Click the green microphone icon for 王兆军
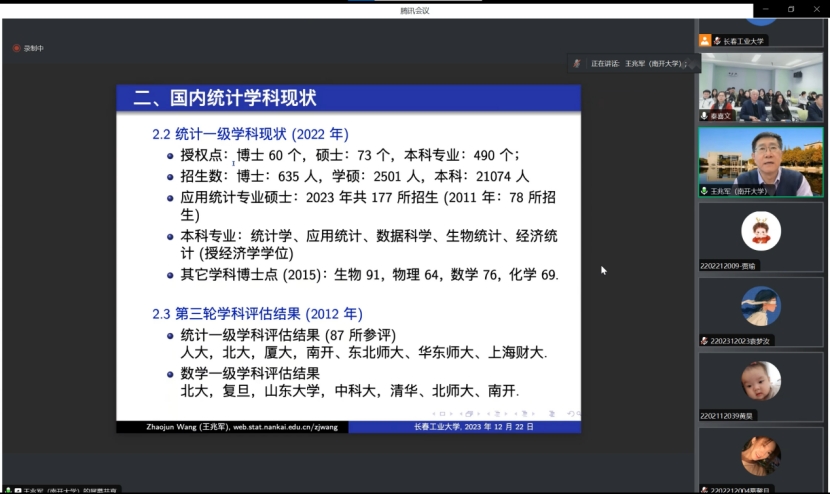 [705, 190]
